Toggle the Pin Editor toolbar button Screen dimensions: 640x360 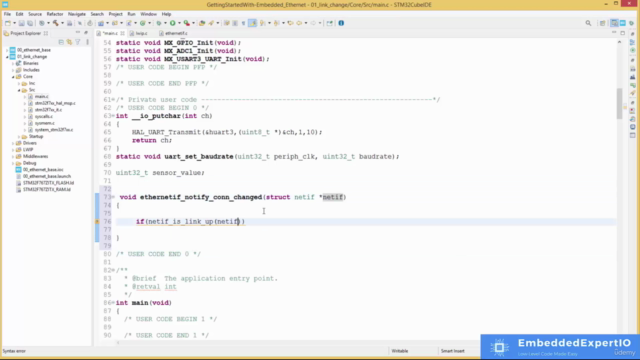coord(329,23)
